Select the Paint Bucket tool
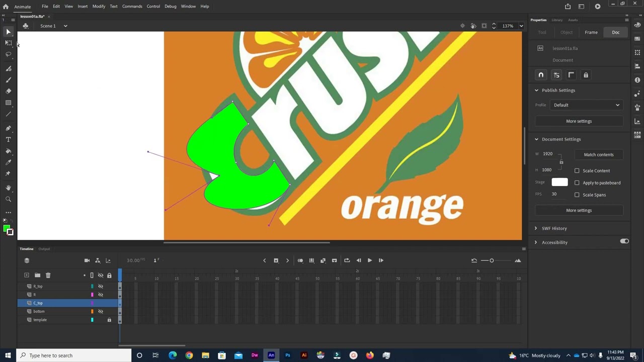Screen dimensions: 644x362 (x=8, y=151)
